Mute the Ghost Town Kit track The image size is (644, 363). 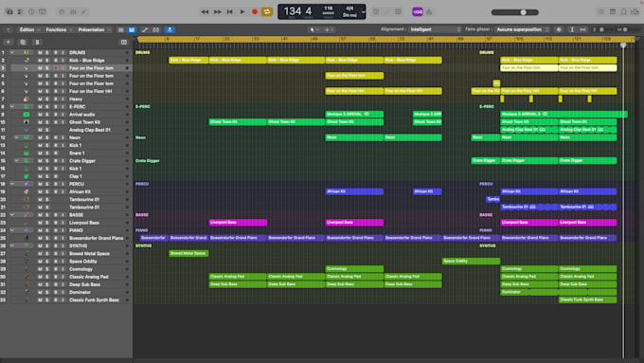click(x=40, y=122)
